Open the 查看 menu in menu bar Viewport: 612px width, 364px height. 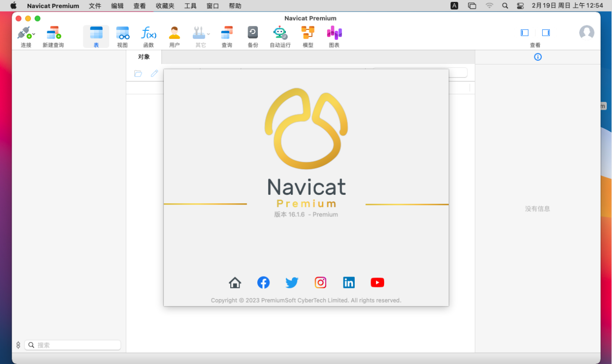tap(139, 6)
